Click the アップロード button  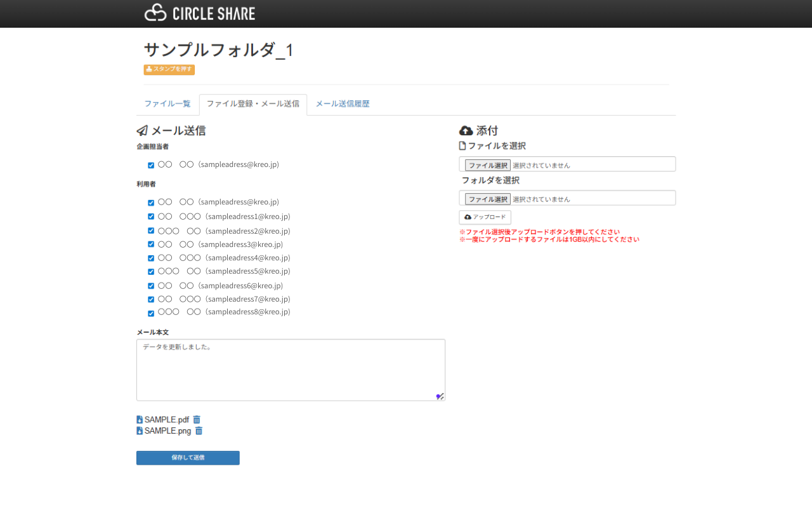pos(485,217)
